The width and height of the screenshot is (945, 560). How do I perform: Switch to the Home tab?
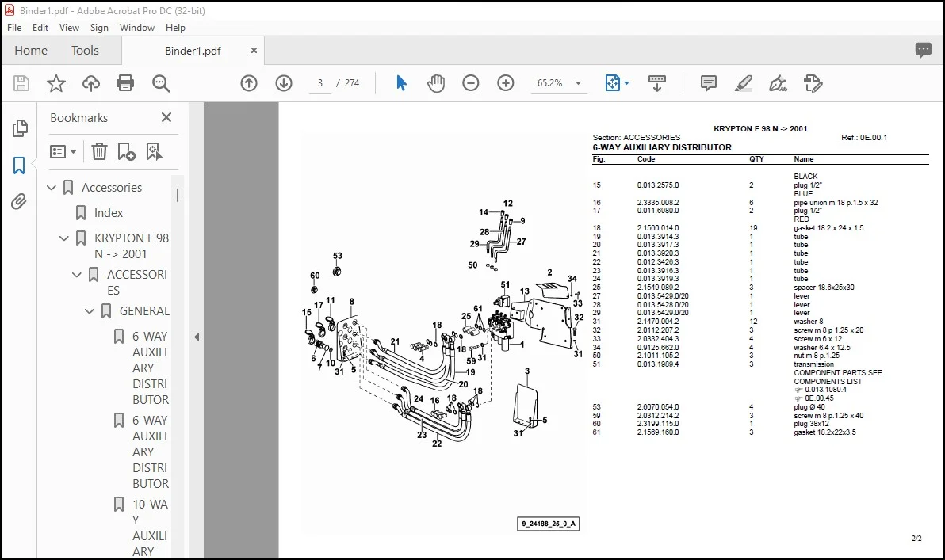(x=31, y=51)
